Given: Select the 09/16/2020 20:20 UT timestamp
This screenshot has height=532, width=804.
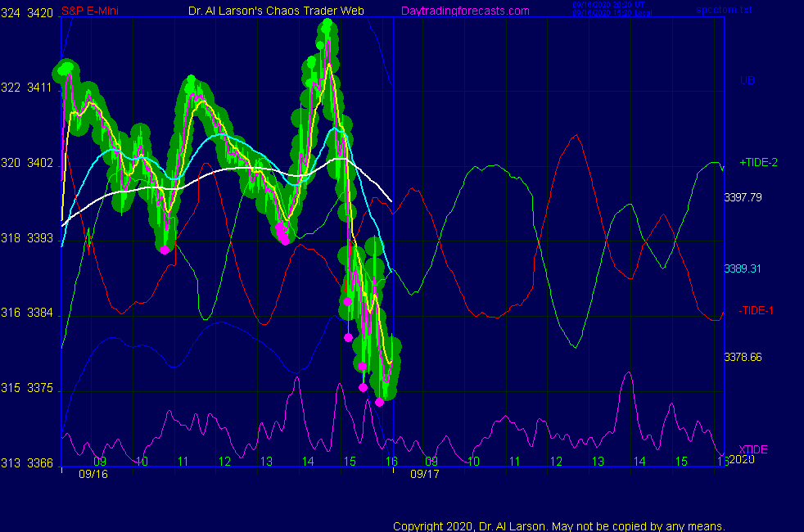Looking at the screenshot, I should point(608,5).
